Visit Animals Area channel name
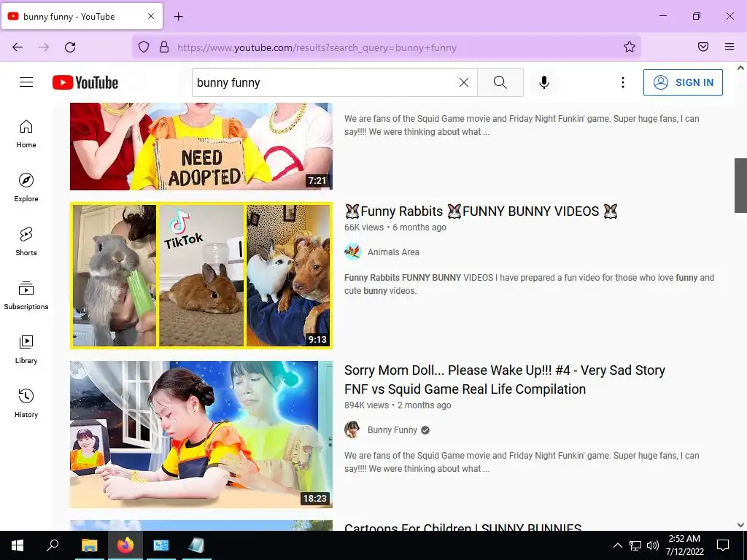This screenshot has height=560, width=747. click(x=393, y=252)
